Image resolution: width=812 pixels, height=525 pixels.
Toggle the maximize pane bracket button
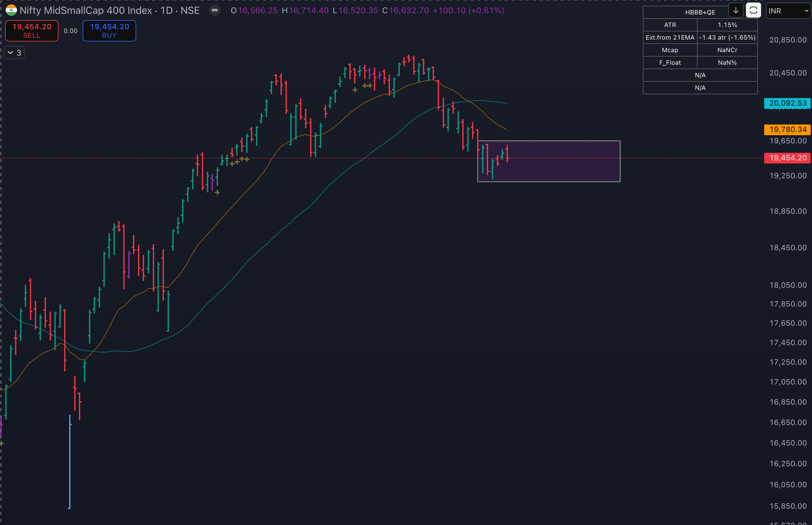click(x=753, y=10)
